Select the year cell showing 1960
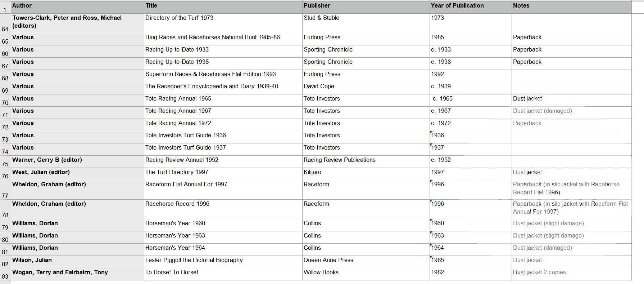The image size is (644, 284). point(471,225)
